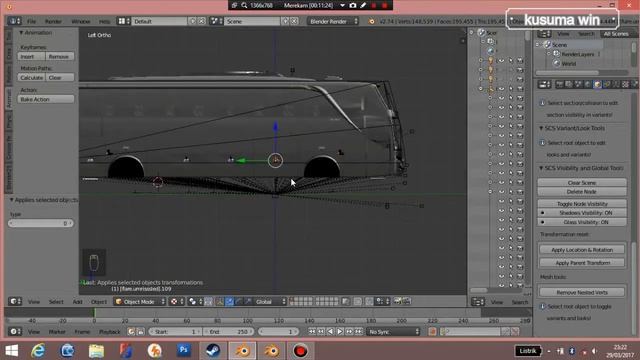Click the horizontal scrollbar under Scene outliner

coord(567,73)
